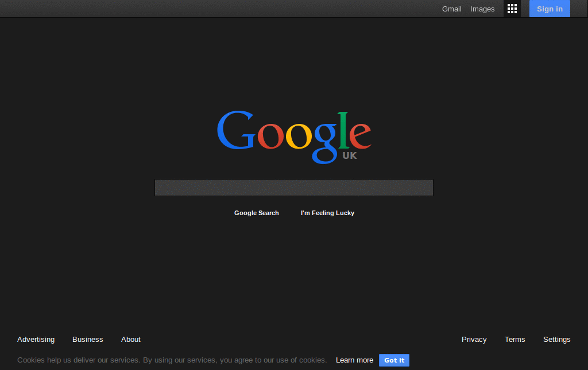Screen dimensions: 588x370
Task: Open the Gmail link
Action: pyautogui.click(x=451, y=9)
